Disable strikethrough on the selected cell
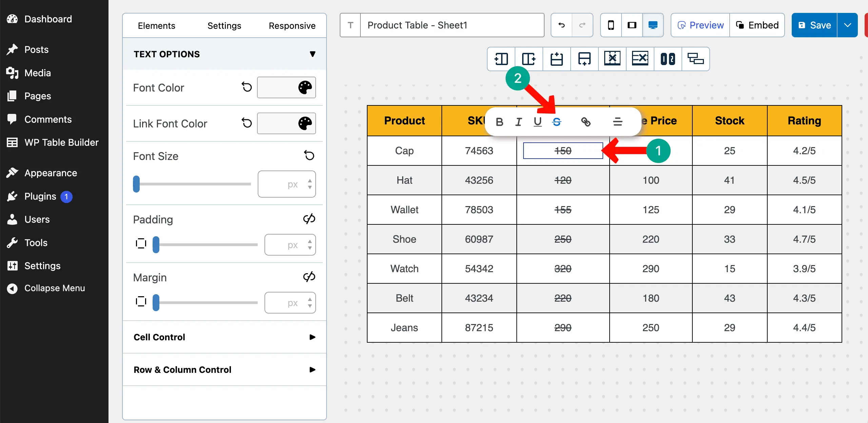This screenshot has height=423, width=868. click(x=557, y=121)
